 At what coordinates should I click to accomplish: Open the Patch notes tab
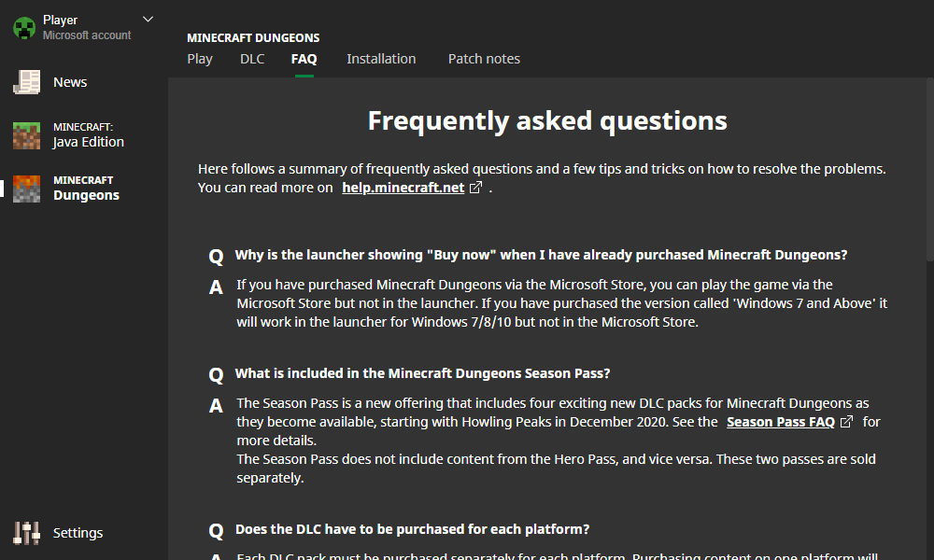coord(484,59)
